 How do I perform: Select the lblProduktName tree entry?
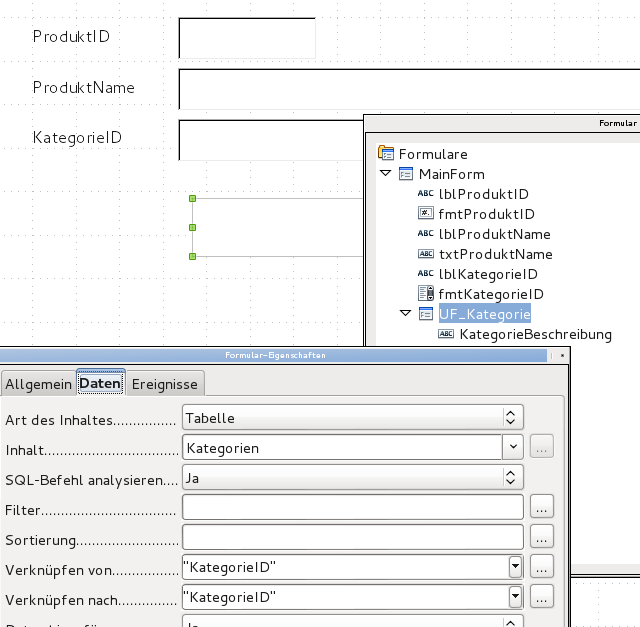click(495, 234)
